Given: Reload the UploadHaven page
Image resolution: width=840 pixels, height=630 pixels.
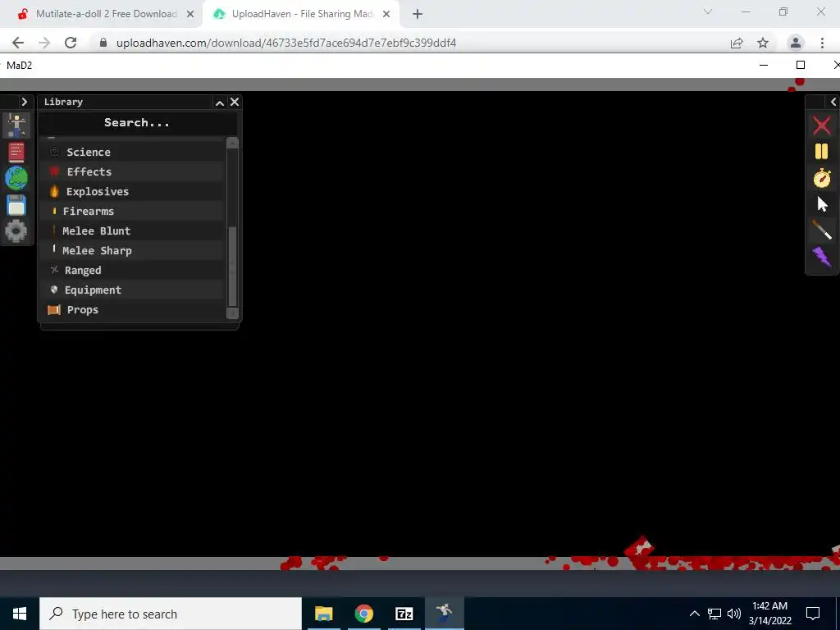Looking at the screenshot, I should [x=71, y=43].
